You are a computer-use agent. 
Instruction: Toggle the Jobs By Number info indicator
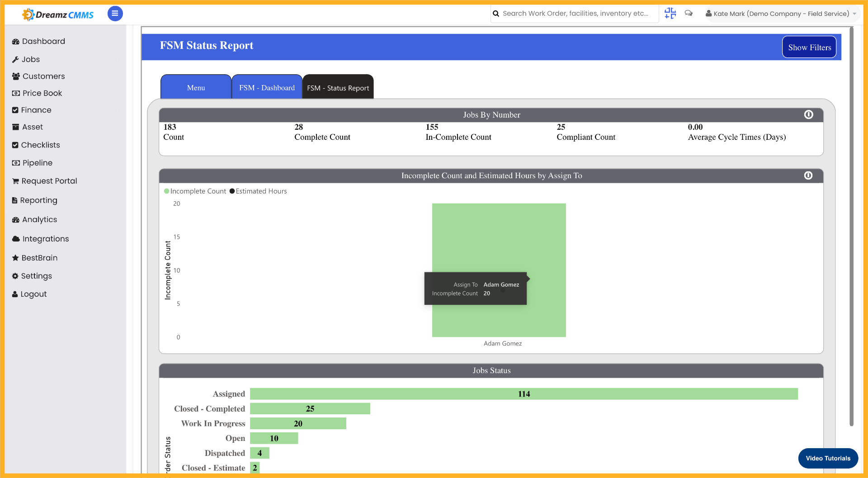pos(808,115)
